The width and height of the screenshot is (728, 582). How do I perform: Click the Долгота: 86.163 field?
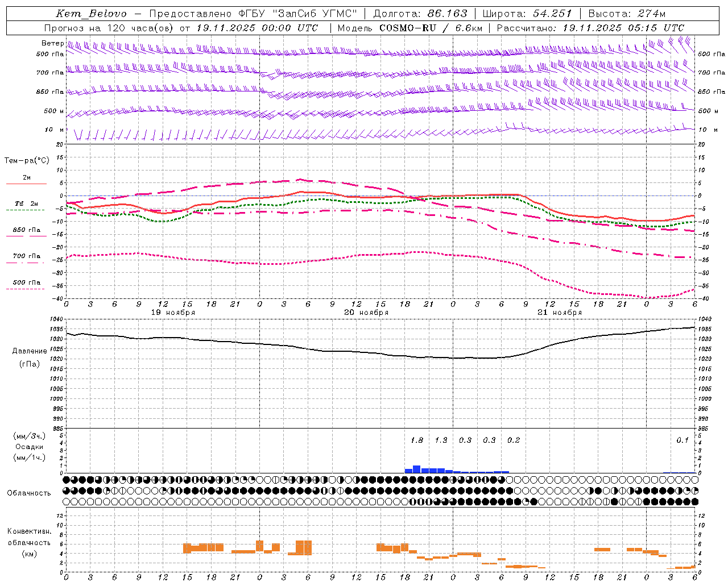click(x=420, y=14)
